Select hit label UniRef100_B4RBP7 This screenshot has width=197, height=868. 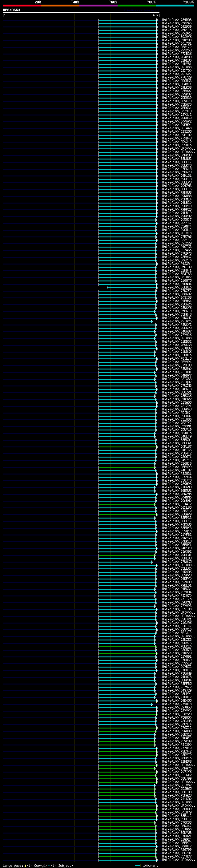177,375
